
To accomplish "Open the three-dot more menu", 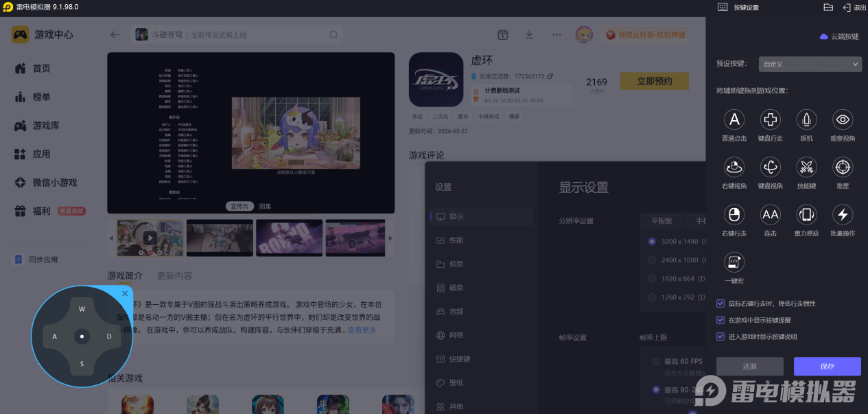I will pyautogui.click(x=556, y=34).
